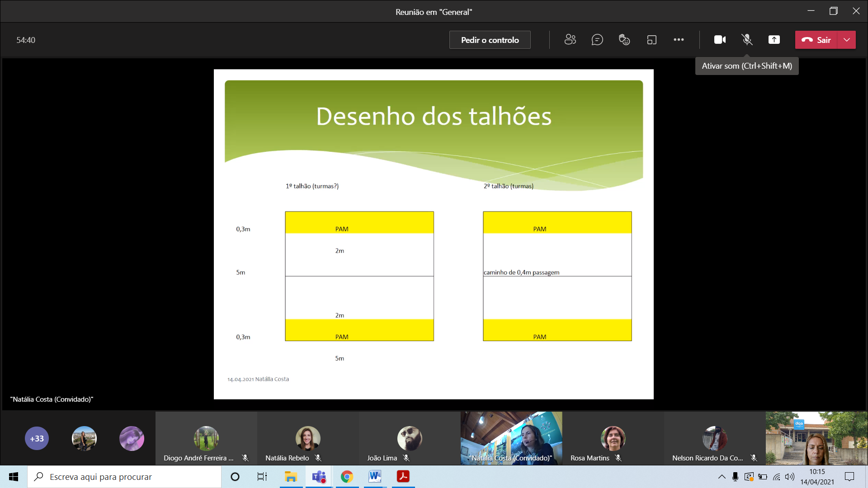The image size is (868, 488).
Task: Open the +33 additional participants
Action: [37, 438]
